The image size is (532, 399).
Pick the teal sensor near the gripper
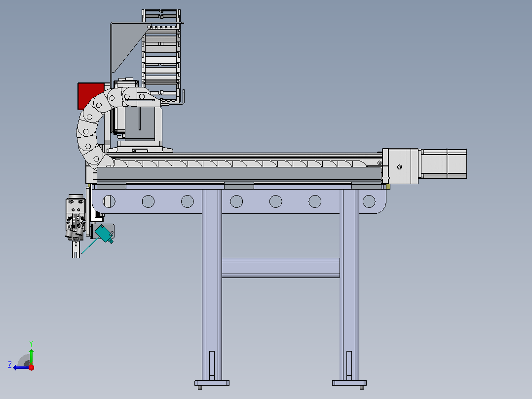(104, 234)
